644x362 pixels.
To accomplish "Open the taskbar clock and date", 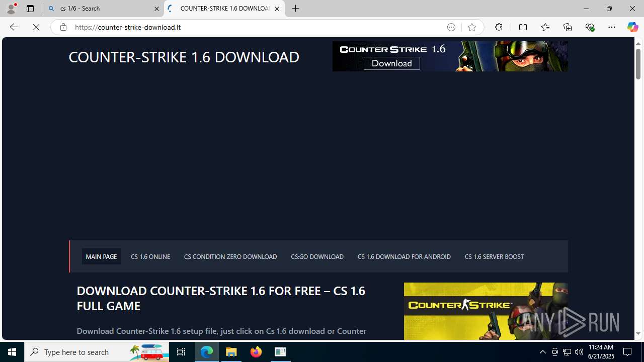I will (601, 352).
